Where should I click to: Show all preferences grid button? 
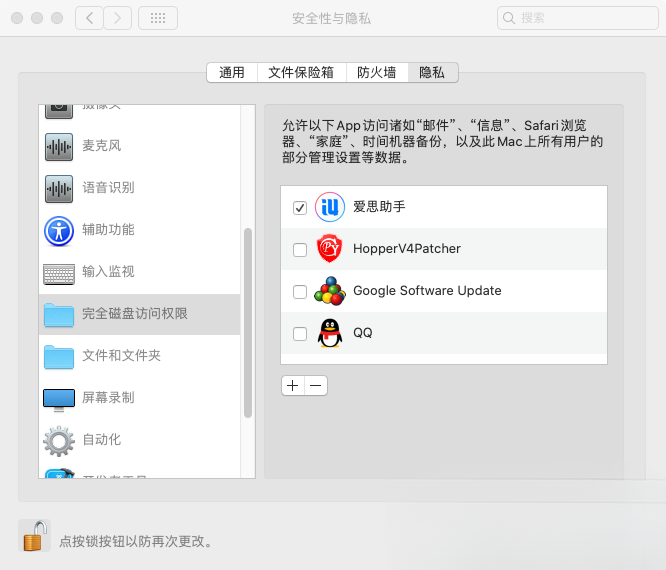[158, 18]
